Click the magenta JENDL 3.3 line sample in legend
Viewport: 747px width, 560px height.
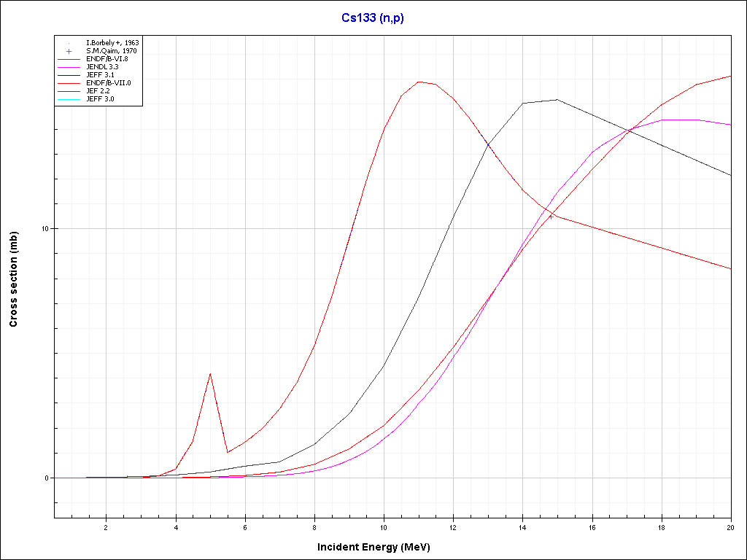coord(69,67)
